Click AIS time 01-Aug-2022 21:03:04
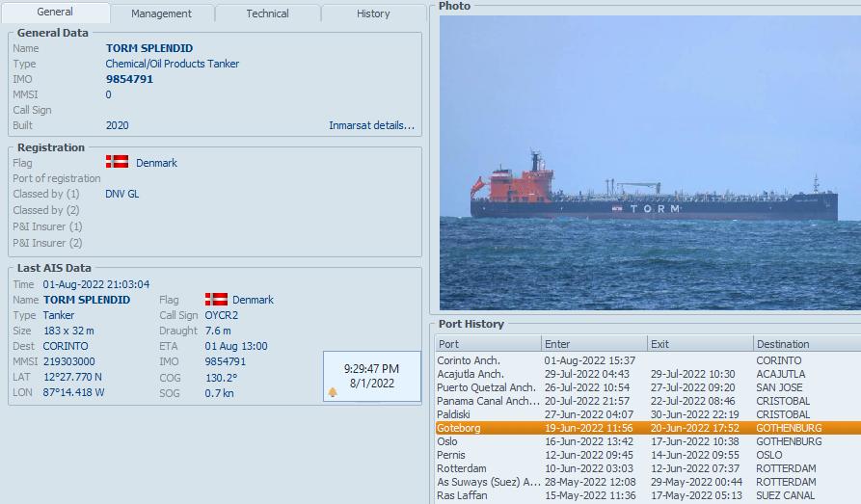Screen dimensions: 861x504 pyautogui.click(x=96, y=284)
